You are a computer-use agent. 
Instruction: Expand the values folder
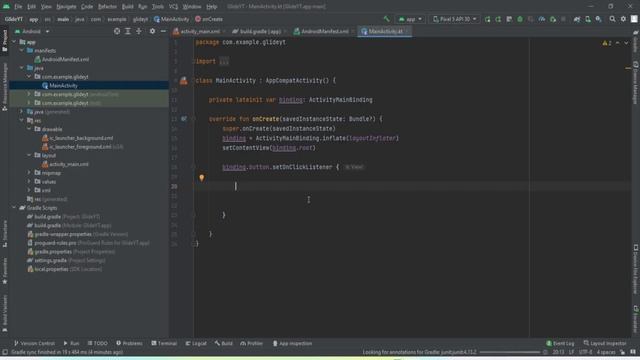tap(29, 182)
